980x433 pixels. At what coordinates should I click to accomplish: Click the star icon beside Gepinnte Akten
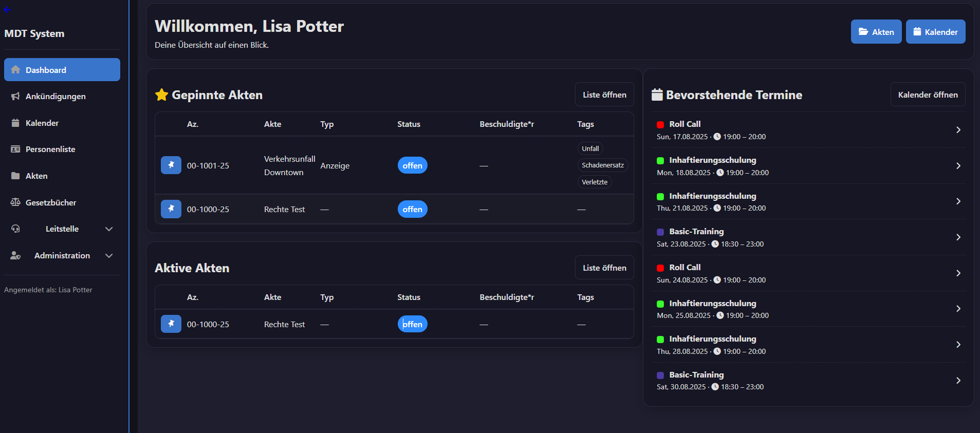[162, 95]
